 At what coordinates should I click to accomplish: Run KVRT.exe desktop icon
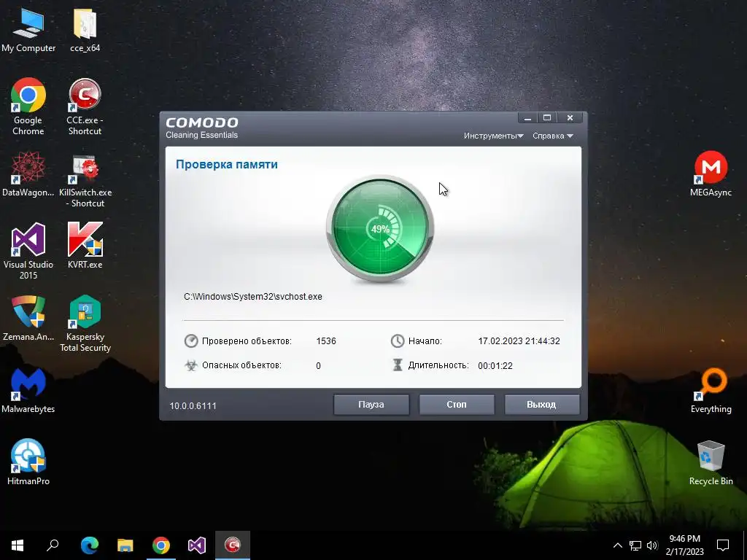tap(85, 245)
